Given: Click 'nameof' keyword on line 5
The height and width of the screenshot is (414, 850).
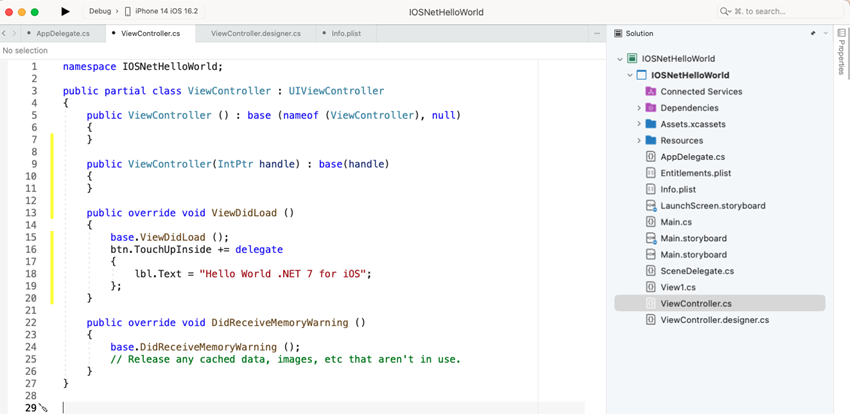Looking at the screenshot, I should [301, 115].
